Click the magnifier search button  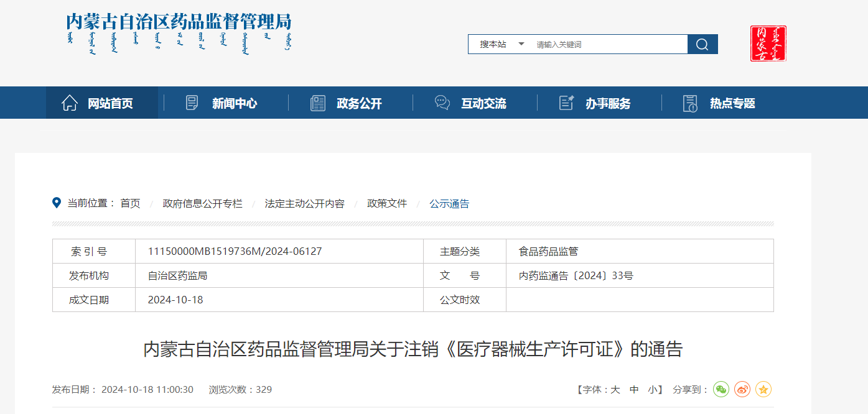[x=702, y=44]
